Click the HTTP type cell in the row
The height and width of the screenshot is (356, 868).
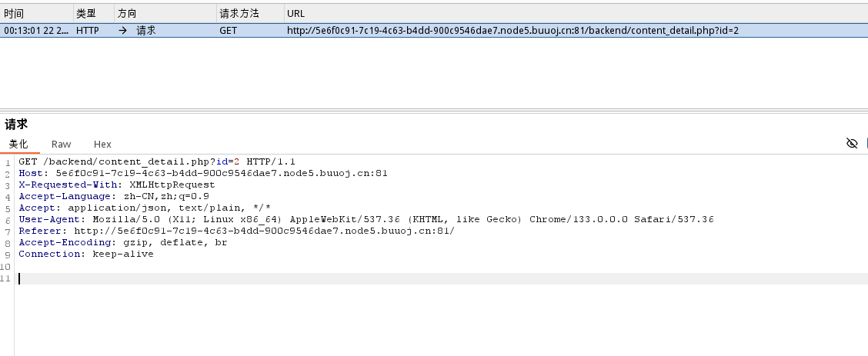pyautogui.click(x=88, y=31)
